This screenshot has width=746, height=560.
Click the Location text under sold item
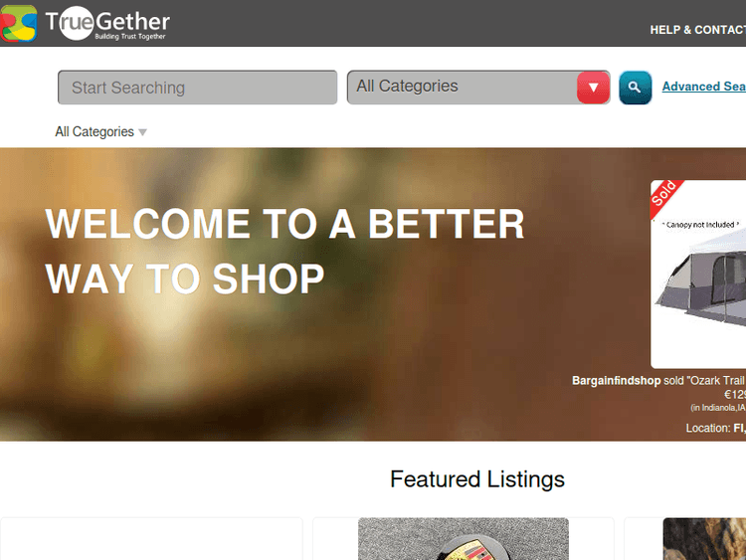(x=715, y=429)
